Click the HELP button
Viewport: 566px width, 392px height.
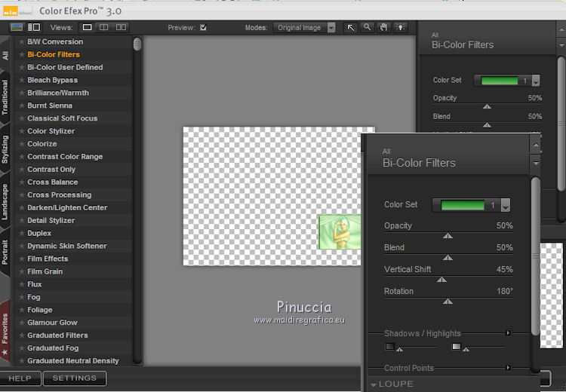20,378
